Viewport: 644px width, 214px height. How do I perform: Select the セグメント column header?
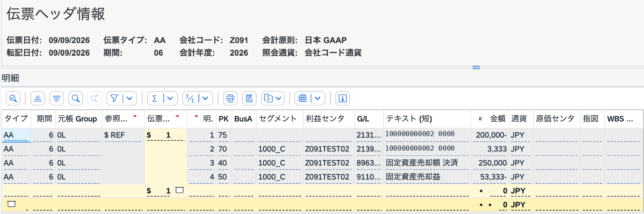tap(279, 119)
